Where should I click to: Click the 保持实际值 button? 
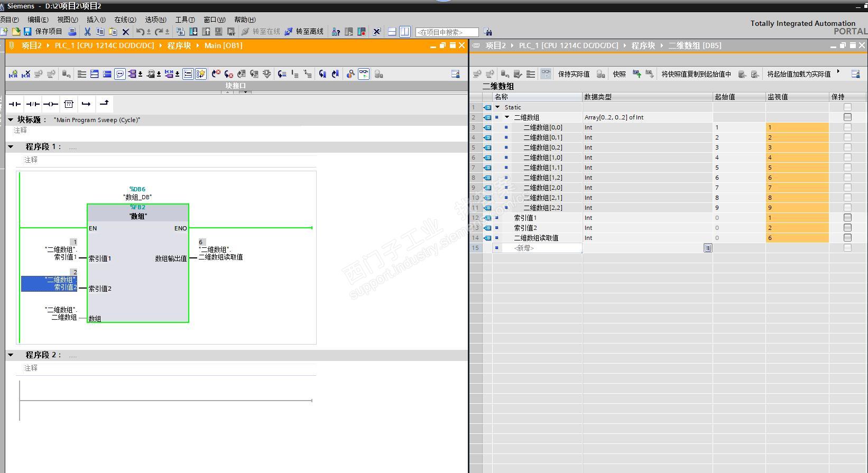pos(574,74)
